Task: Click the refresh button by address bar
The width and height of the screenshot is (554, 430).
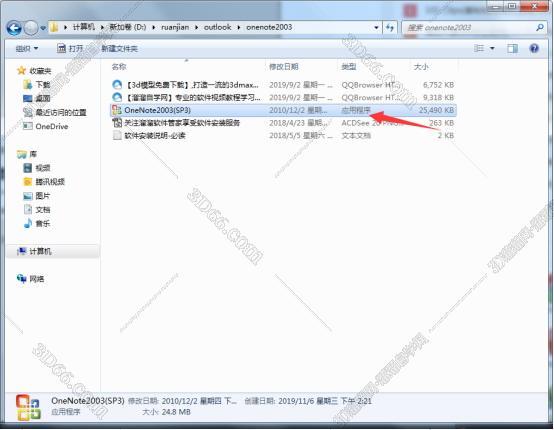Action: [x=390, y=27]
